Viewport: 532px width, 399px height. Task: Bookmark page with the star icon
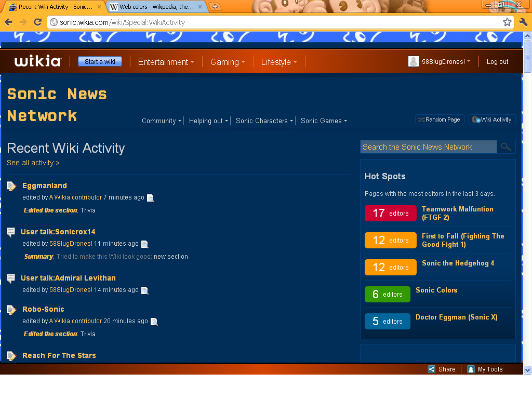tap(507, 22)
